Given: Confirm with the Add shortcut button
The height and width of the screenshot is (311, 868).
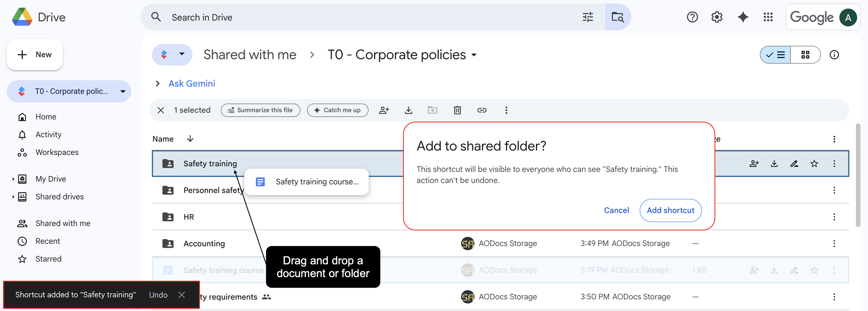Looking at the screenshot, I should [670, 210].
